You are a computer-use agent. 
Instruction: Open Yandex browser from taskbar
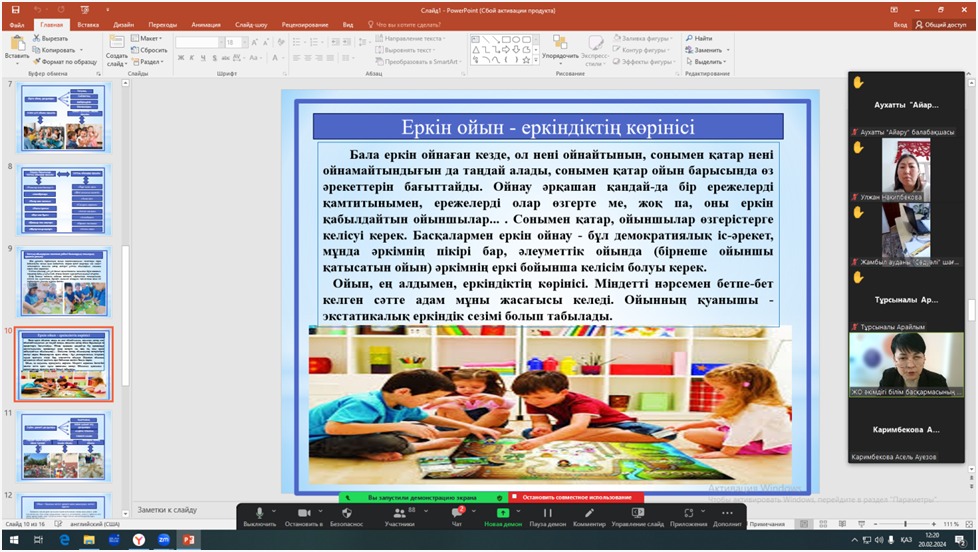(x=138, y=540)
